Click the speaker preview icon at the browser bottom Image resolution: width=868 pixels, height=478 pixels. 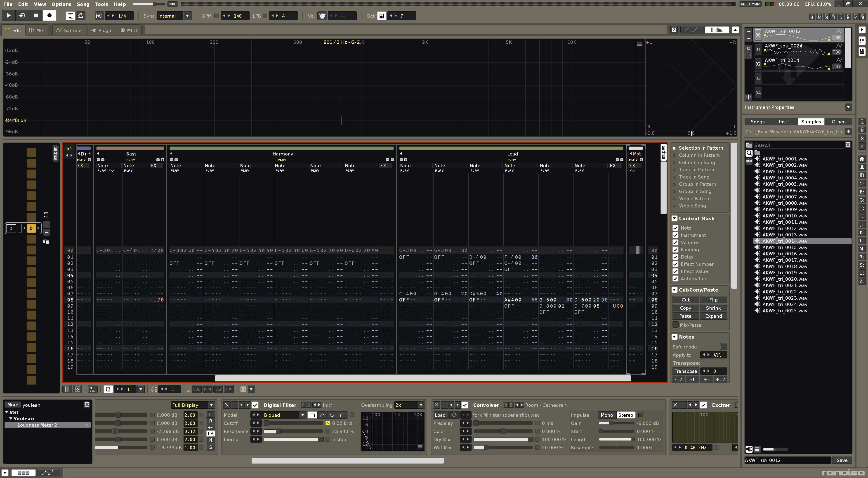(749, 449)
